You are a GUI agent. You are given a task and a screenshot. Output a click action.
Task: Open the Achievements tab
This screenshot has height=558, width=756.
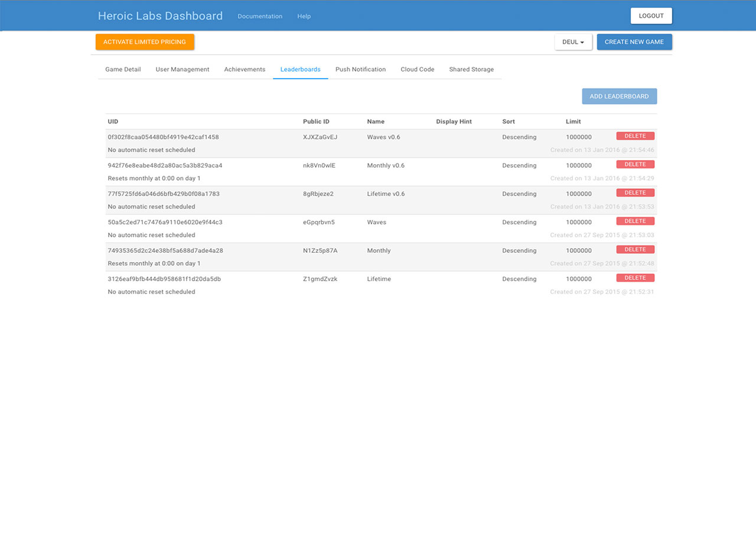245,70
